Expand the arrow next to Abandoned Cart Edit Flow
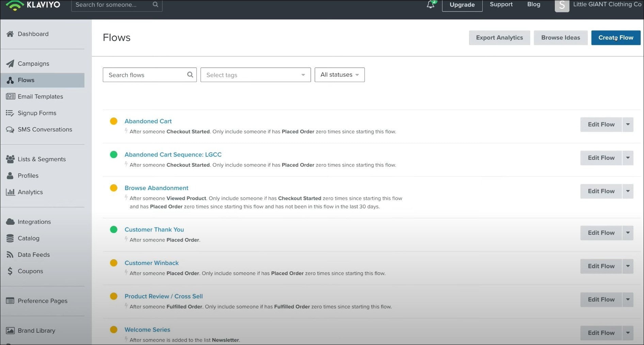The height and width of the screenshot is (345, 644). click(x=628, y=125)
